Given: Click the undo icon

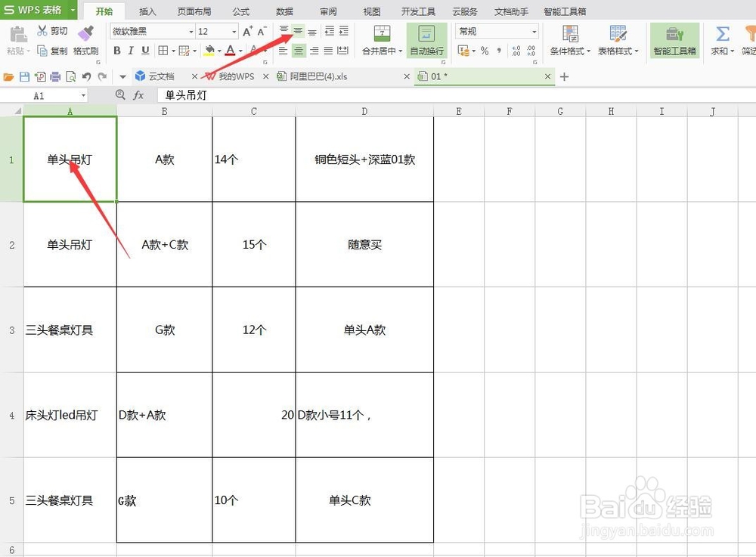Looking at the screenshot, I should point(85,76).
